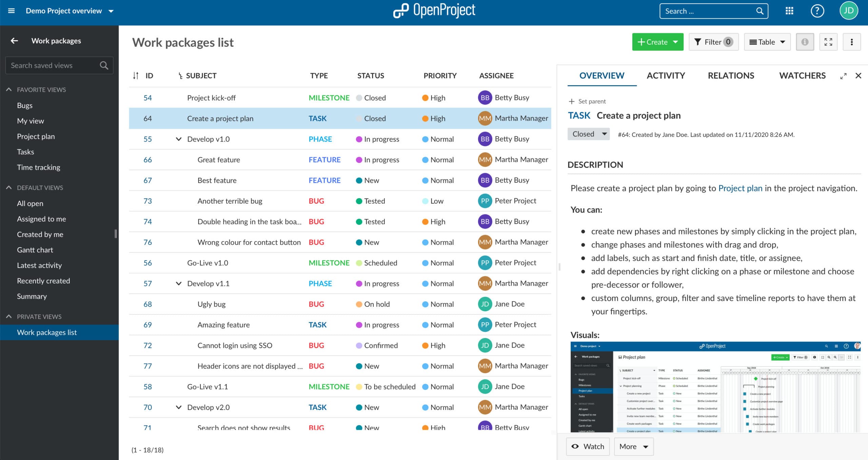The image size is (868, 460).
Task: Switch to the Activity tab
Action: click(x=666, y=75)
